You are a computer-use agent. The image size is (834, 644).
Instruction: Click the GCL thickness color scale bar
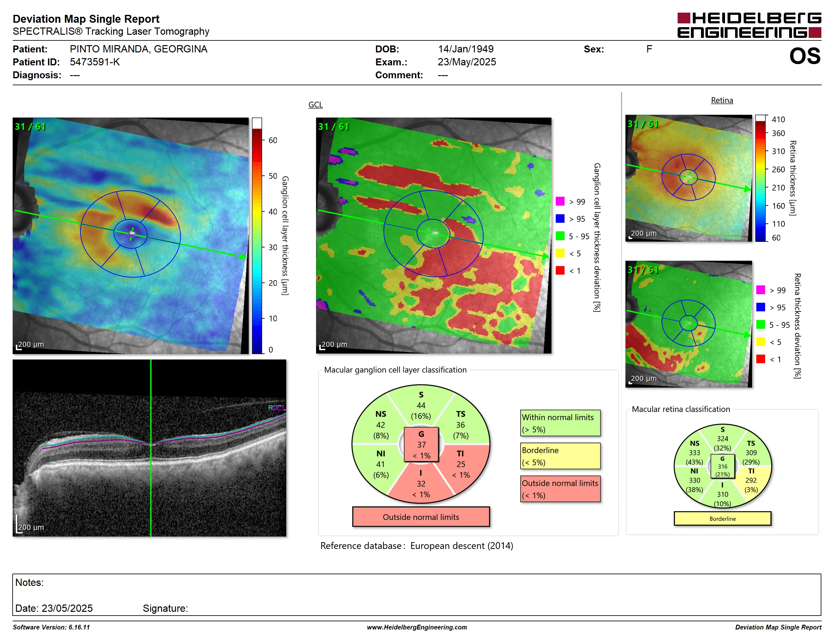(257, 236)
